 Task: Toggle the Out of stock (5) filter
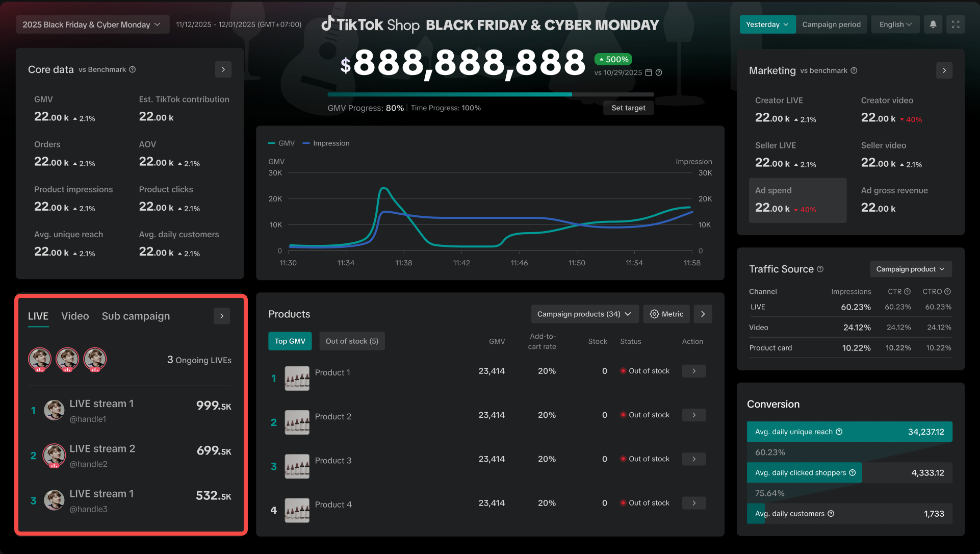point(352,341)
